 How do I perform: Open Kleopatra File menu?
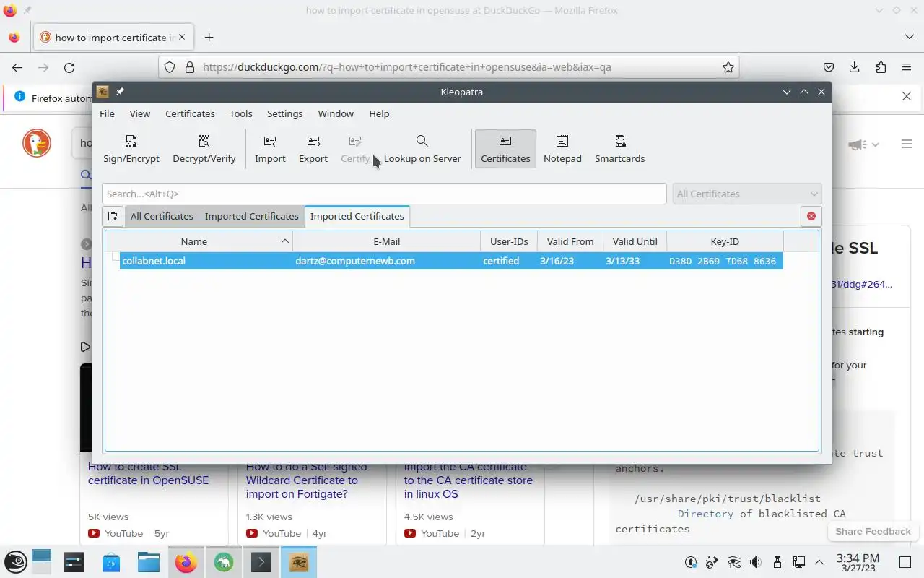tap(107, 113)
